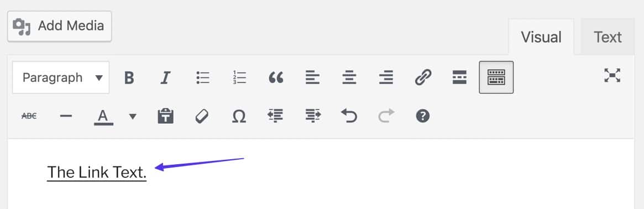
Task: Expand the text color picker arrow
Action: [132, 116]
